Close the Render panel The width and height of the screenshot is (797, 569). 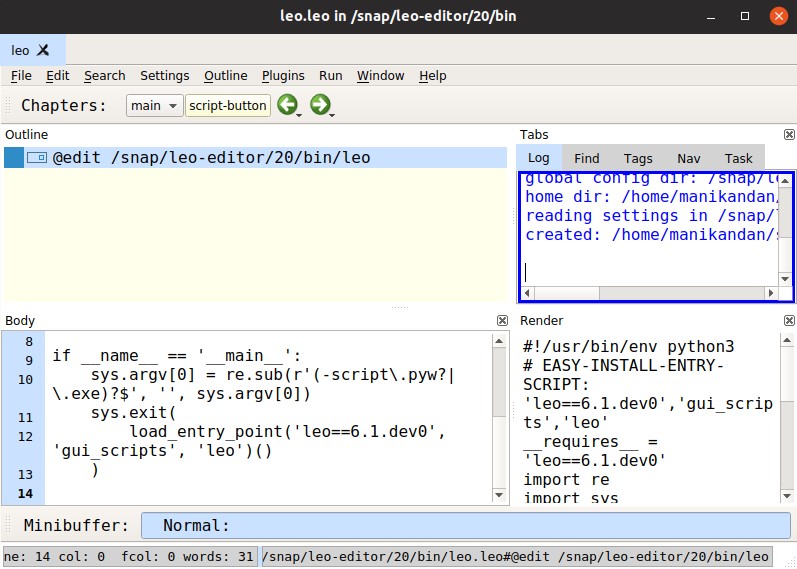[x=789, y=320]
